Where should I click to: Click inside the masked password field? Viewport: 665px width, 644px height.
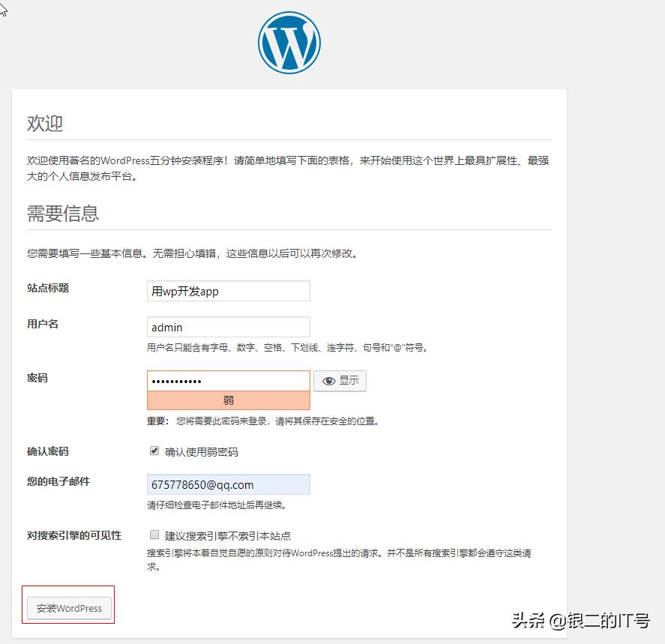[x=228, y=380]
